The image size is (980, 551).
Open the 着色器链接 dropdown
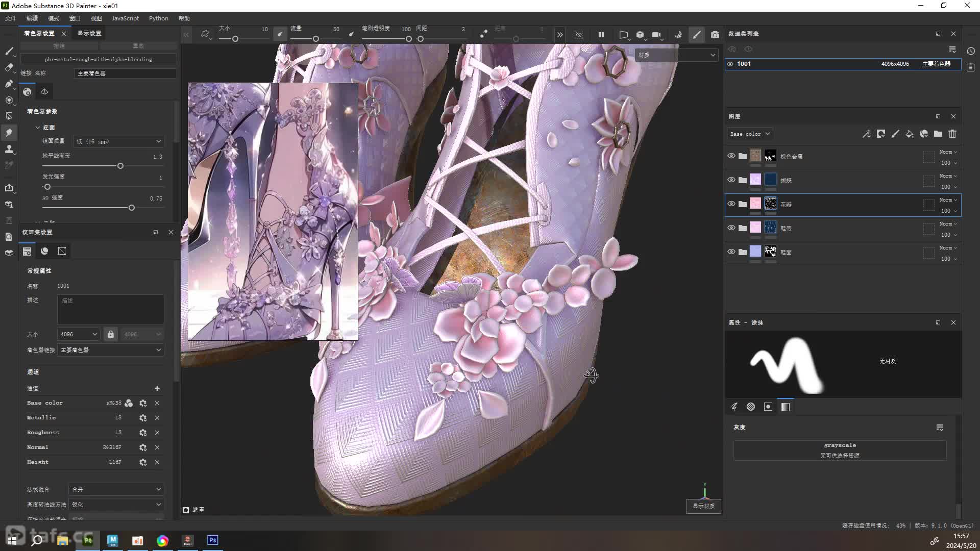(111, 350)
